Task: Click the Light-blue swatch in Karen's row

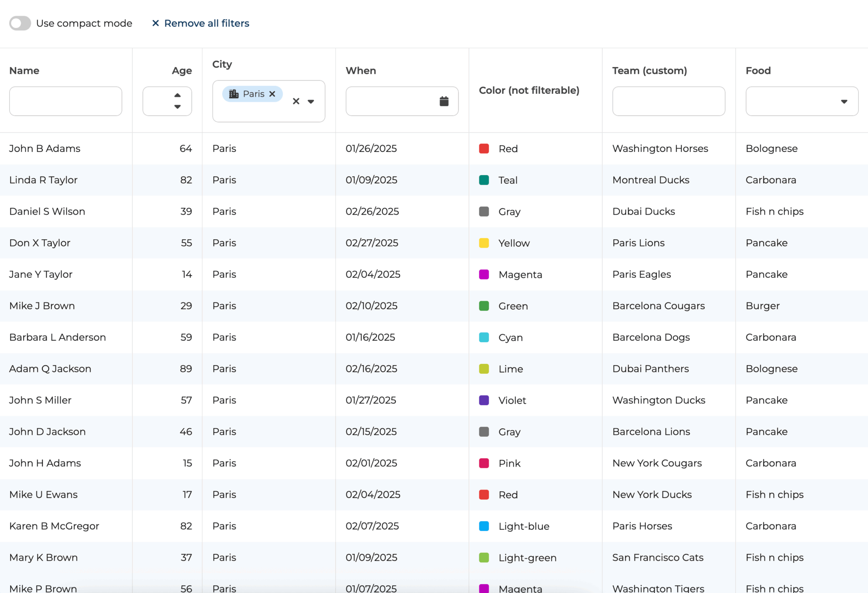Action: click(484, 526)
